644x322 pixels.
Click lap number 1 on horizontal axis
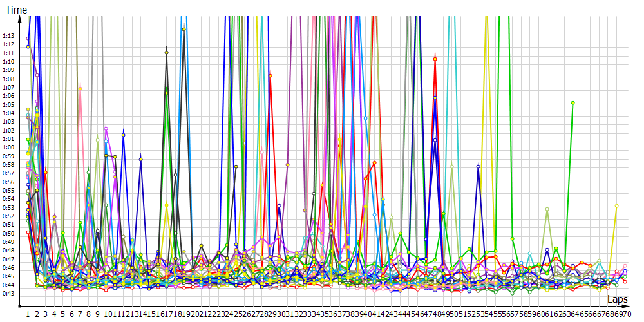(28, 314)
